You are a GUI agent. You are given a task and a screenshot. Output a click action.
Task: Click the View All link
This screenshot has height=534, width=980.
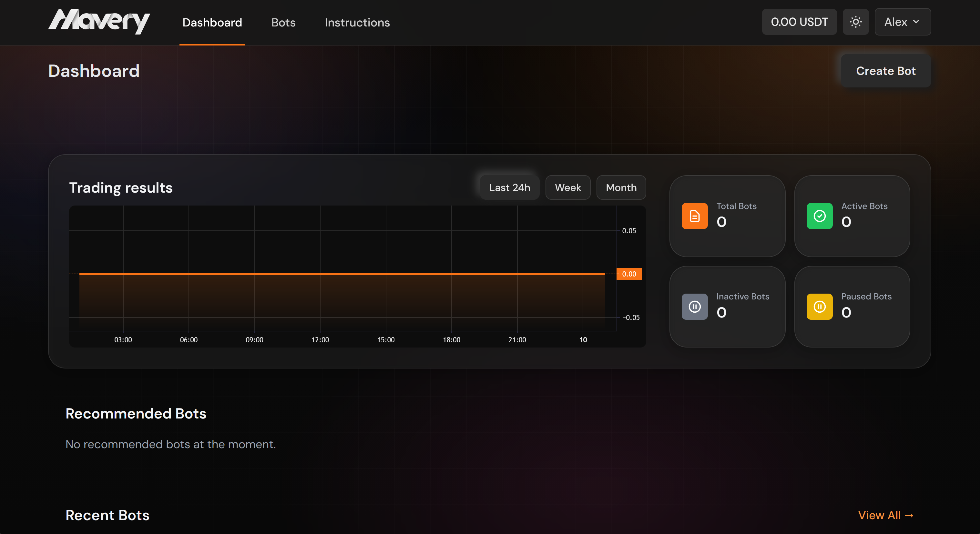point(886,515)
